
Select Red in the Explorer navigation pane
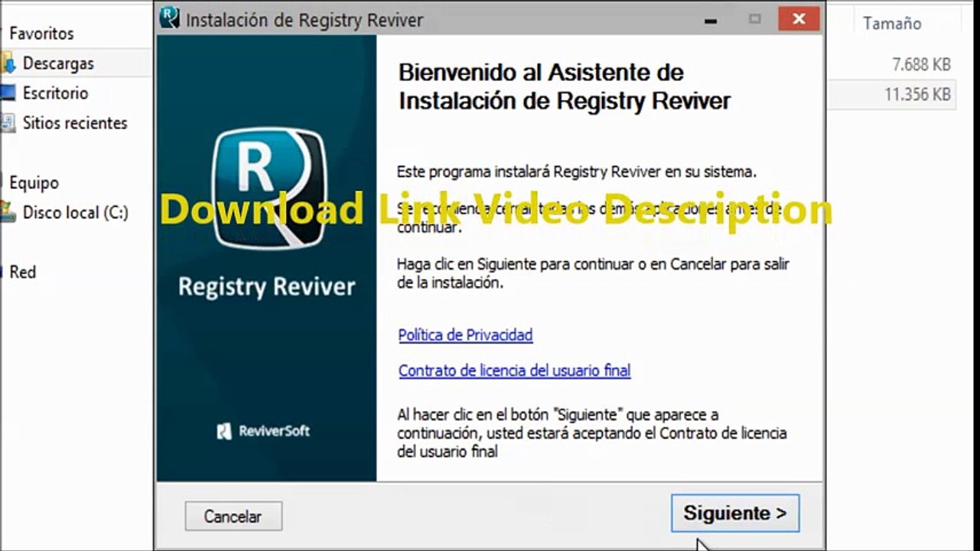click(22, 272)
